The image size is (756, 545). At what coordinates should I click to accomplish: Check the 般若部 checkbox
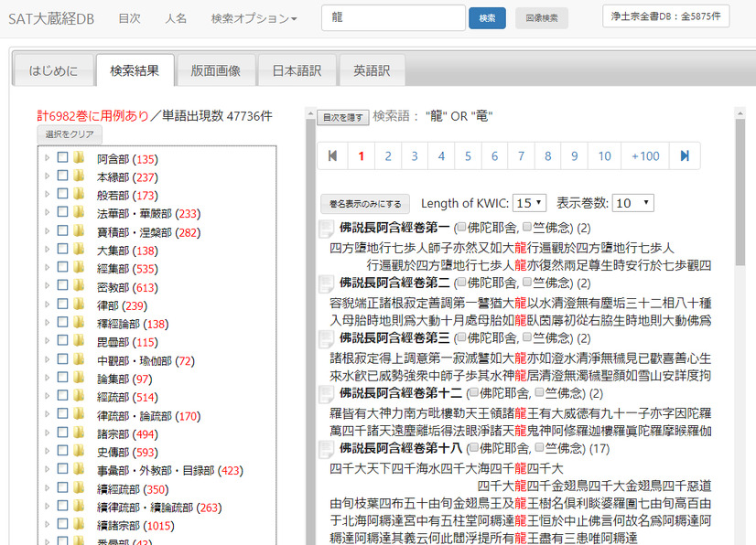(x=63, y=195)
